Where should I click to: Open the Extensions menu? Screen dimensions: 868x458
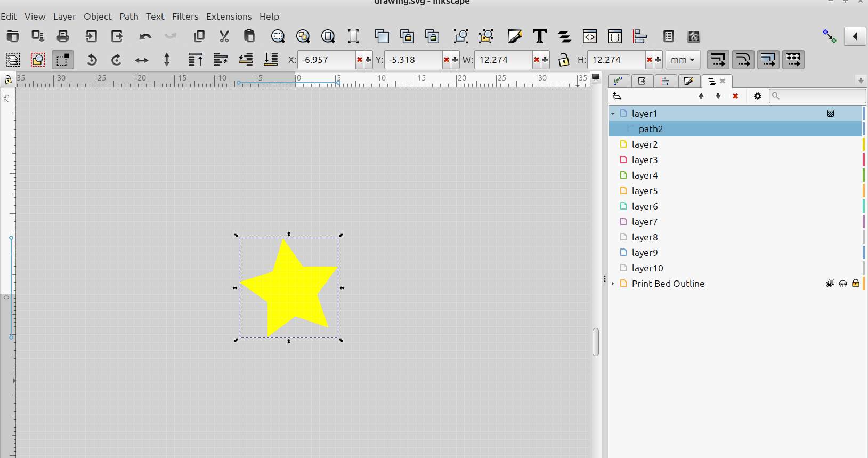[229, 17]
